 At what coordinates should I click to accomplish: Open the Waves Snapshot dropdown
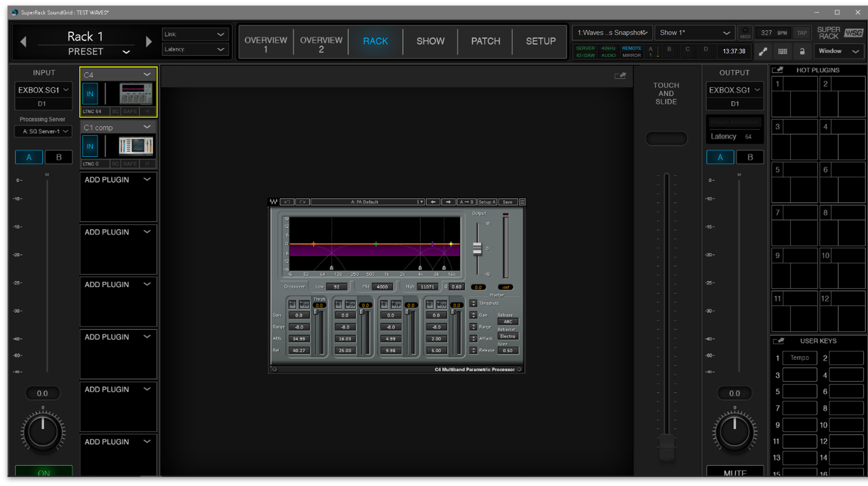click(613, 33)
